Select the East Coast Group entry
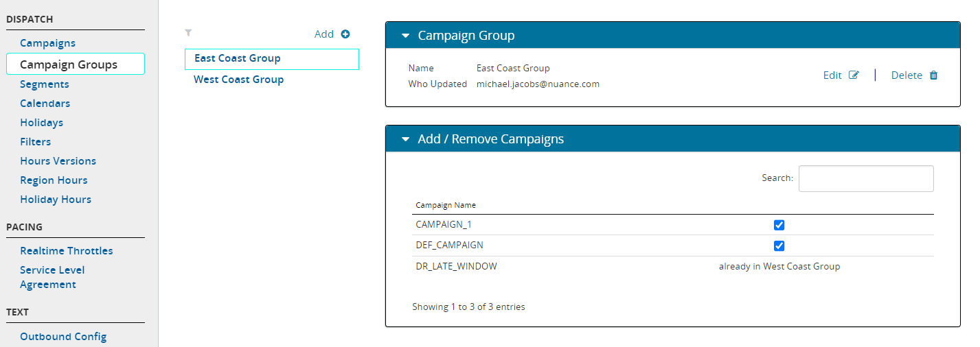 [x=238, y=58]
